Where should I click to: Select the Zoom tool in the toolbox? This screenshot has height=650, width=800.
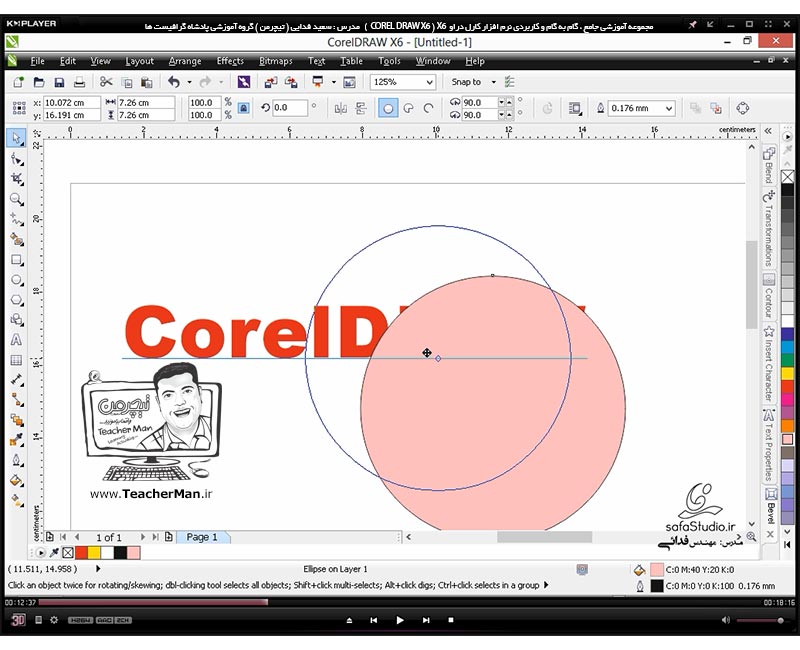click(17, 199)
